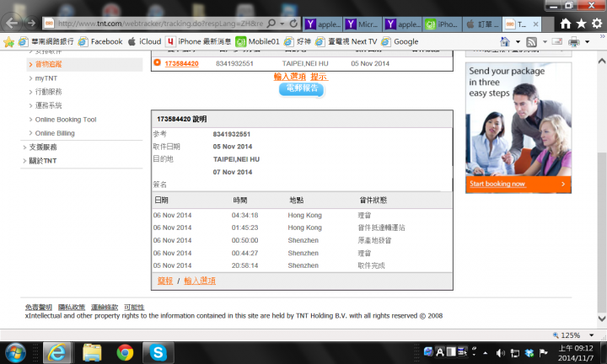Click 輸入選項 link below status table
The height and width of the screenshot is (364, 607).
click(x=200, y=281)
